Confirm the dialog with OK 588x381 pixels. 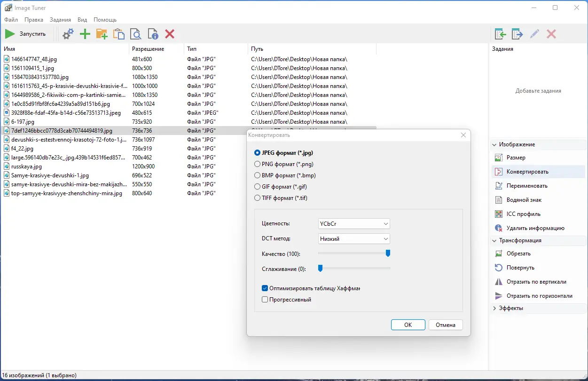point(408,325)
